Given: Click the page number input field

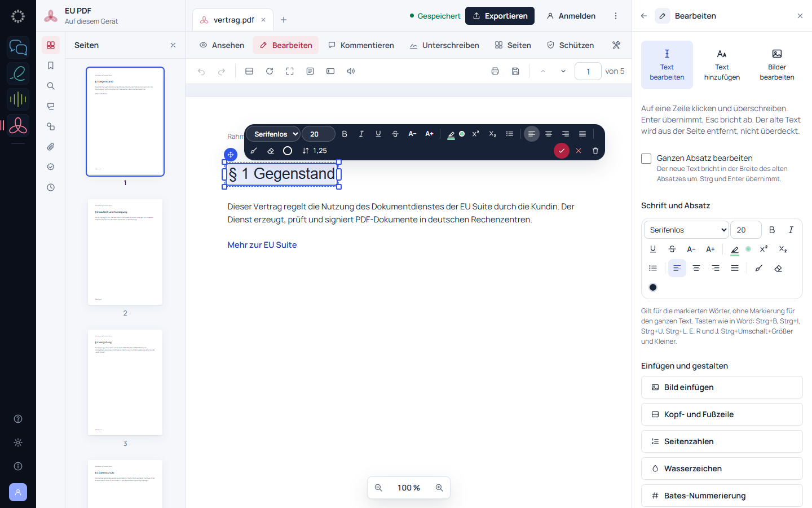Looking at the screenshot, I should [588, 71].
